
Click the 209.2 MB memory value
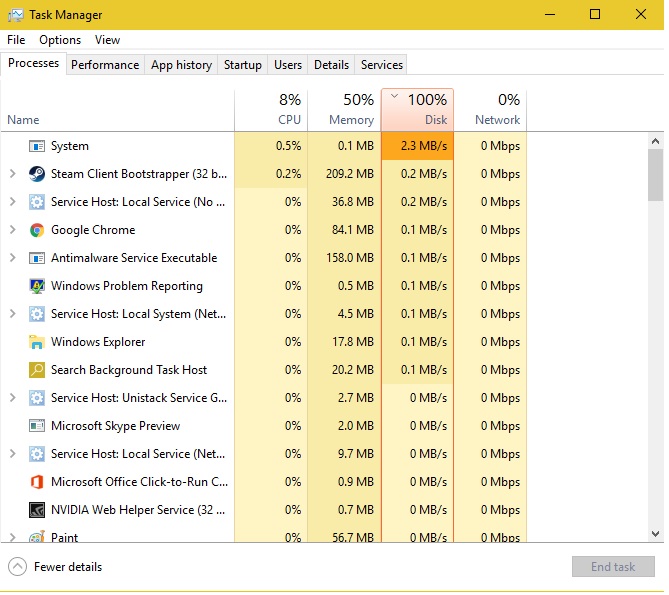pyautogui.click(x=350, y=174)
